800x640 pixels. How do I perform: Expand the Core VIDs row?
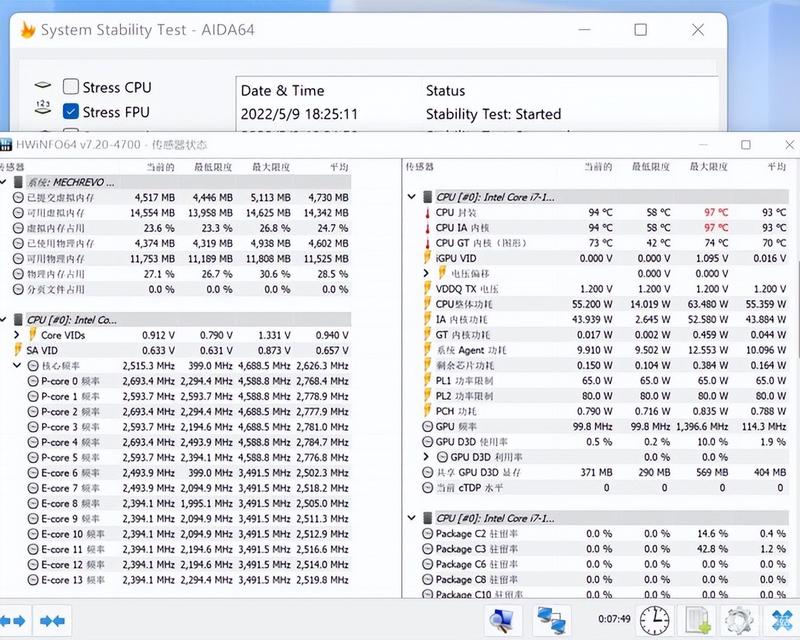pos(16,335)
